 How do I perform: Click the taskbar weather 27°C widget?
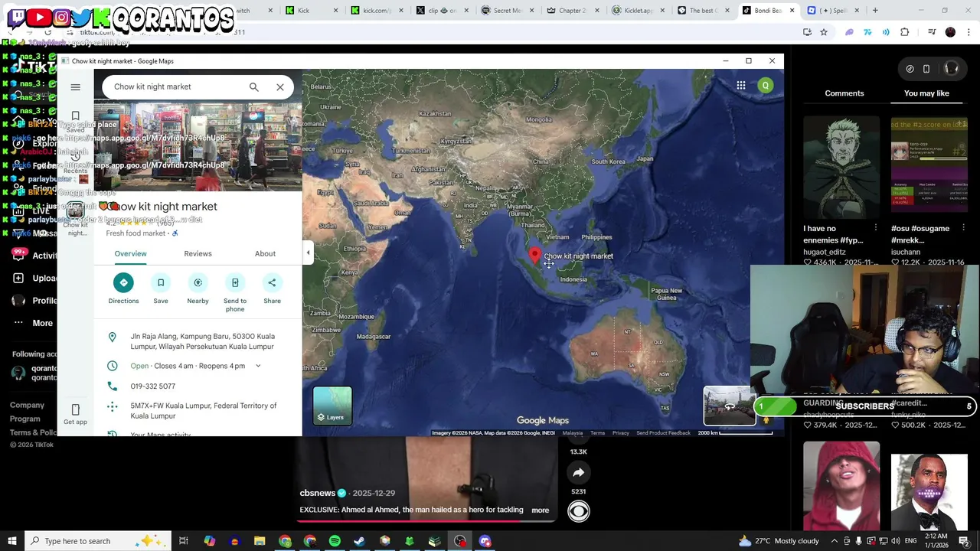tap(778, 541)
